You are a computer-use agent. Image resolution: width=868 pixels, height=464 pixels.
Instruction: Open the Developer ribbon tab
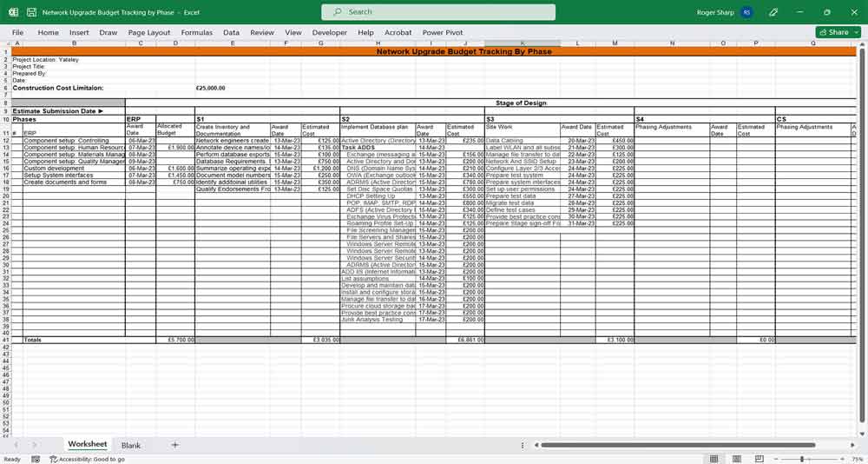[x=329, y=33]
